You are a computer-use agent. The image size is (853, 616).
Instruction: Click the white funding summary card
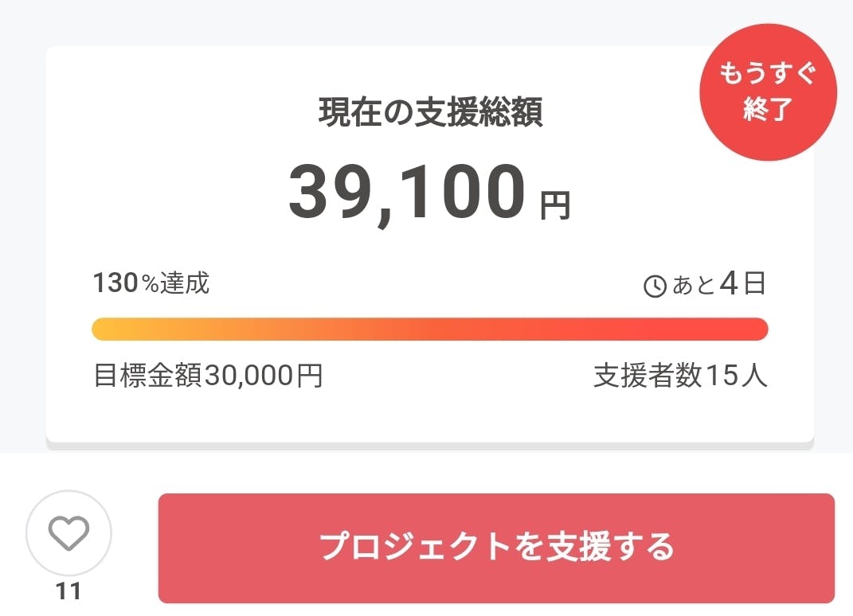[x=430, y=414]
